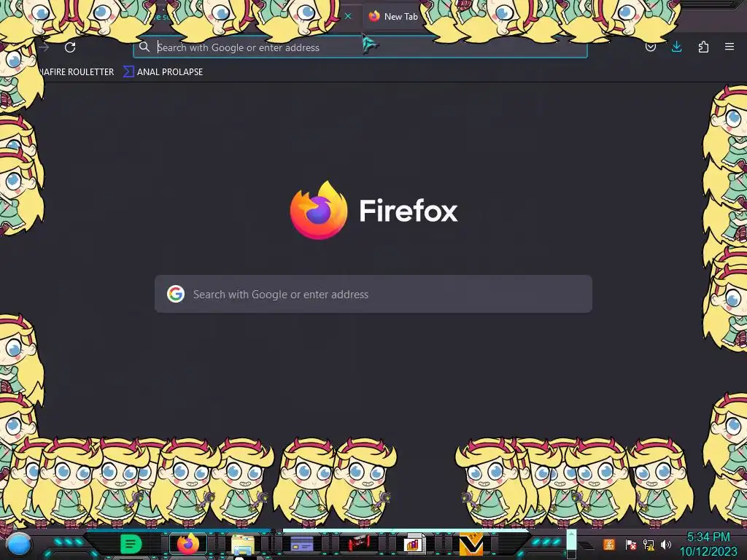Open the Save to Pocket icon

(650, 47)
